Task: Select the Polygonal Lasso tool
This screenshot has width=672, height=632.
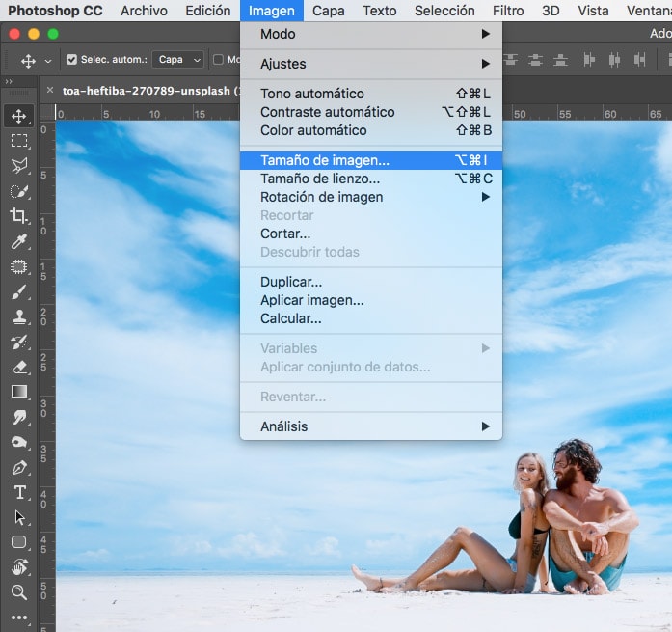Action: (x=18, y=166)
